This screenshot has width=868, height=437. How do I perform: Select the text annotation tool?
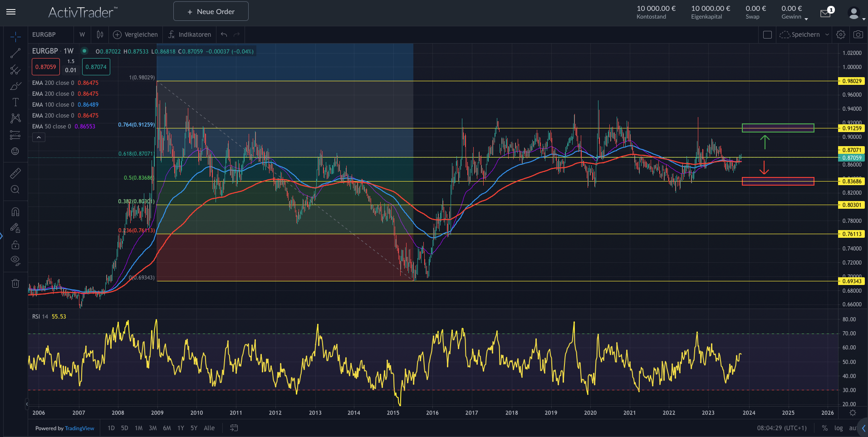(x=15, y=102)
